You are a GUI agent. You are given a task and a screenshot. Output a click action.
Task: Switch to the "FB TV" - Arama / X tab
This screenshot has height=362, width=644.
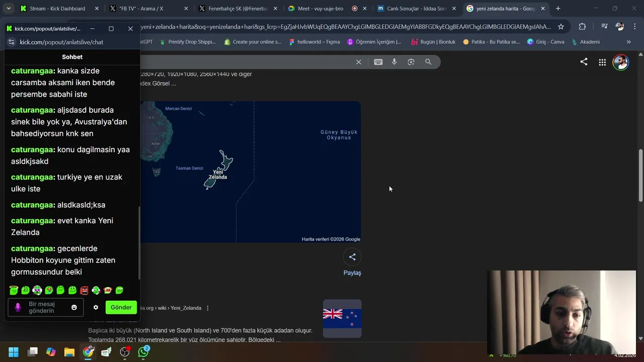pyautogui.click(x=148, y=9)
